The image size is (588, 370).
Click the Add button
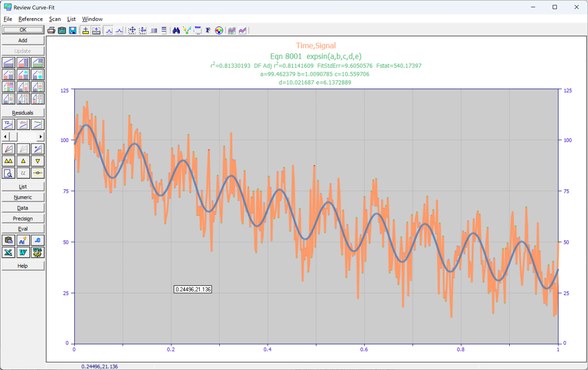23,40
